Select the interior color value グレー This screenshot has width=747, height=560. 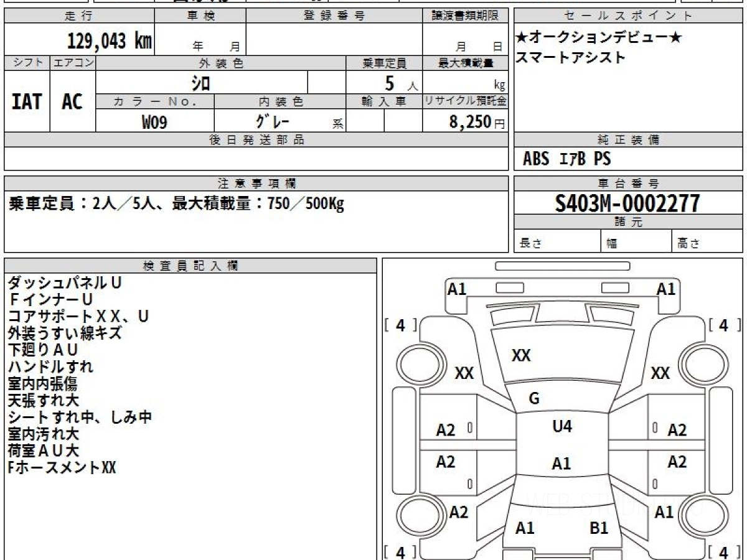click(273, 121)
